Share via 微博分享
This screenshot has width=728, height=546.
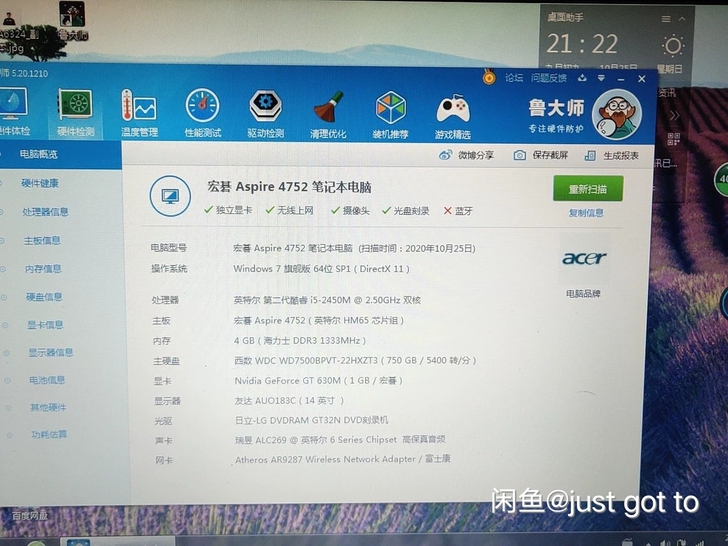466,155
